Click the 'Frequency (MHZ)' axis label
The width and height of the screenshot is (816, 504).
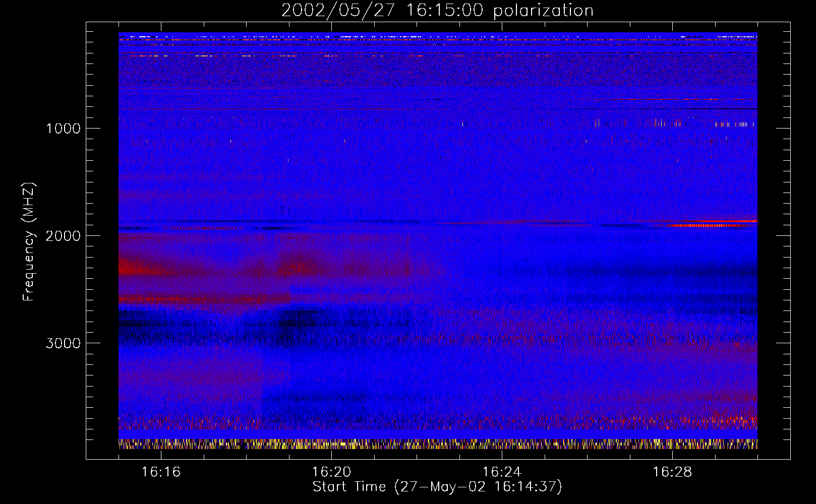click(29, 242)
